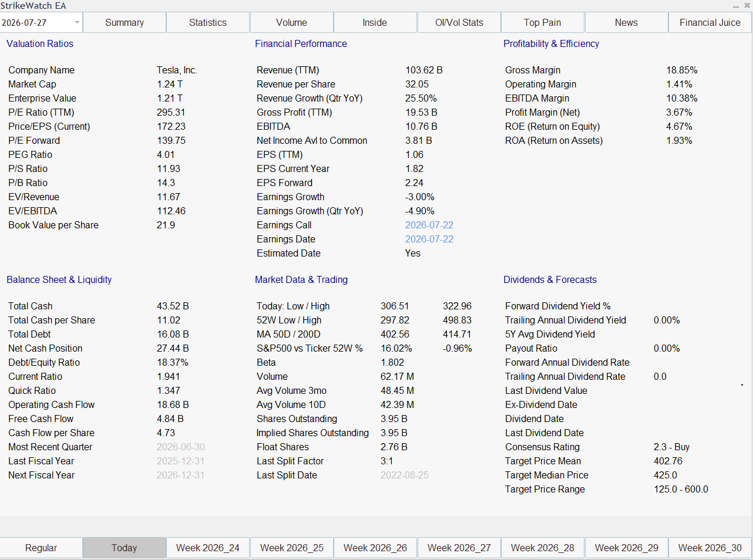753x560 pixels.
Task: Click the Last Split Date 2022-08-25
Action: [405, 475]
